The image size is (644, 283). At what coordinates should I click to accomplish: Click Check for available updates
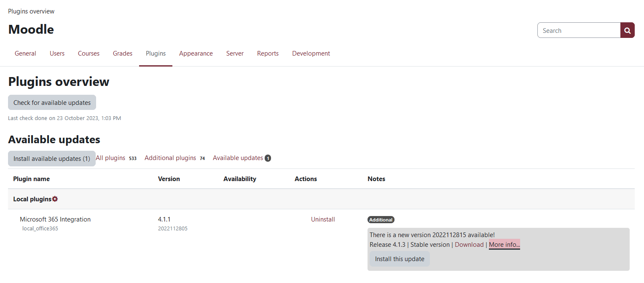(52, 102)
